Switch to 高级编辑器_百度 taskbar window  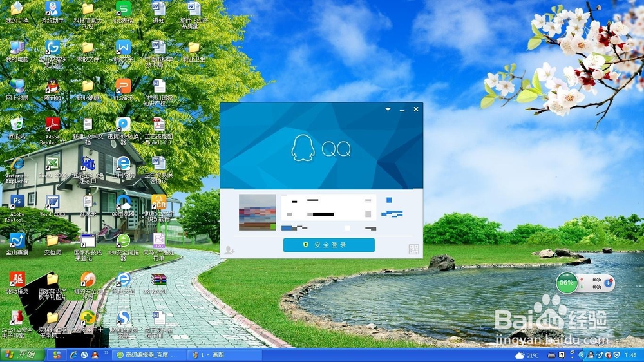click(150, 355)
